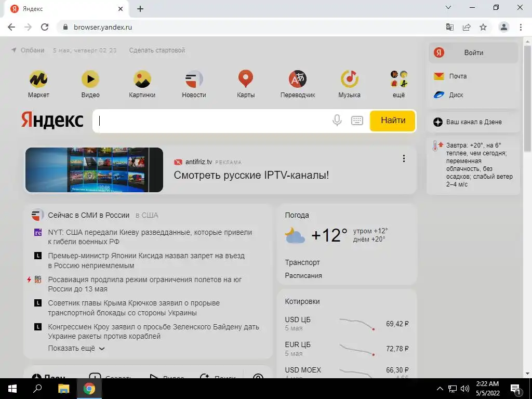Open File Explorer from taskbar
Viewport: 532px width, 399px height.
pos(63,389)
